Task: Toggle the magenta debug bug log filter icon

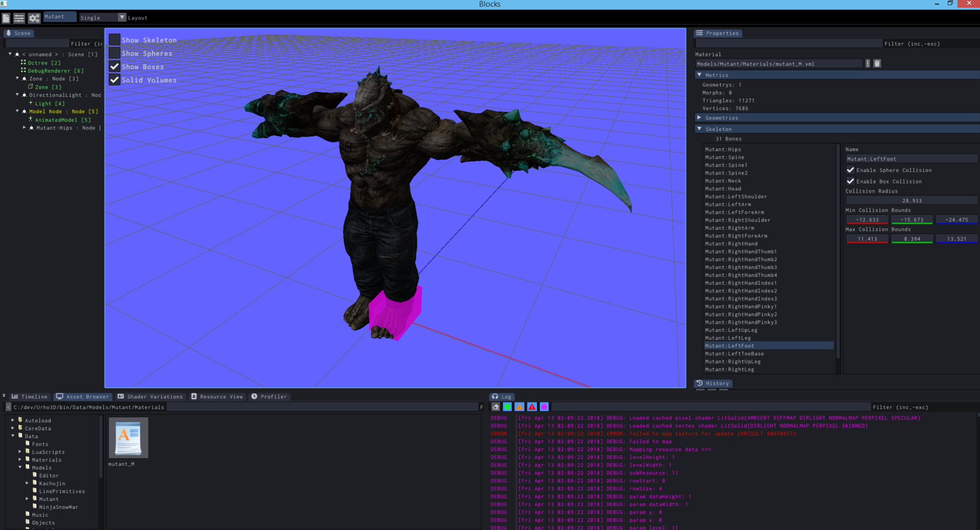Action: tap(544, 407)
